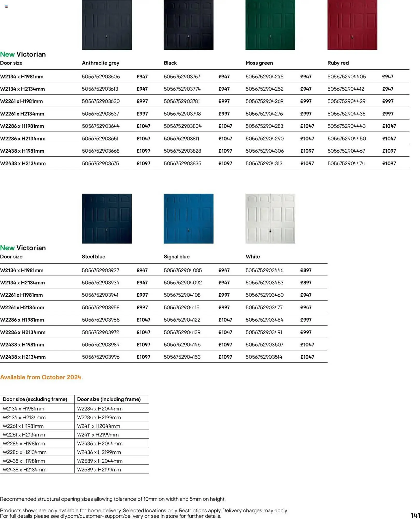
Task: Click the Moss green door thumbnail
Action: point(270,25)
